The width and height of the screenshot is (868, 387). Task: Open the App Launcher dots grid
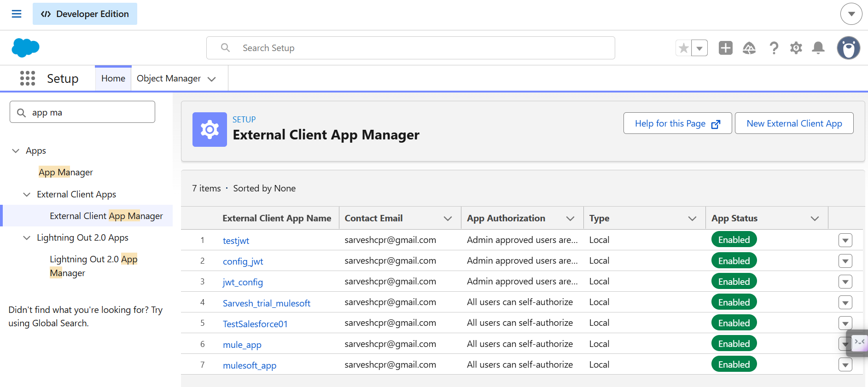click(x=28, y=78)
